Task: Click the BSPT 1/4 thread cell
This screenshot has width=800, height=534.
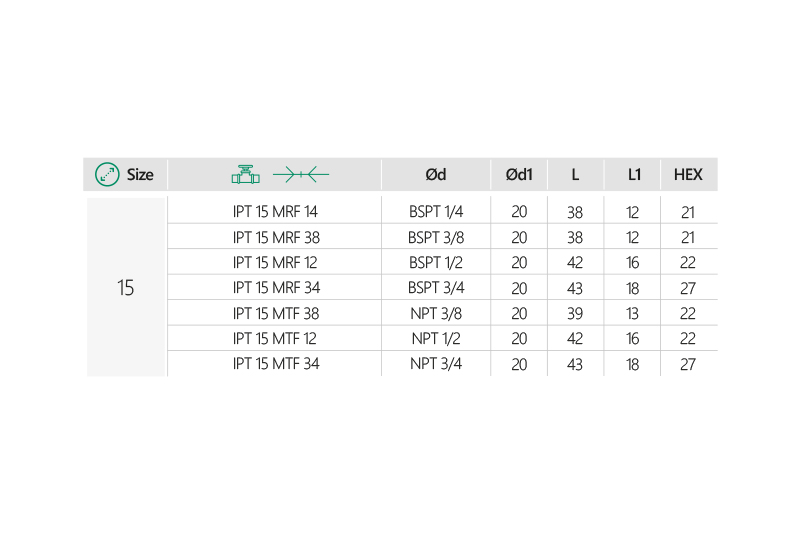Action: [x=436, y=212]
